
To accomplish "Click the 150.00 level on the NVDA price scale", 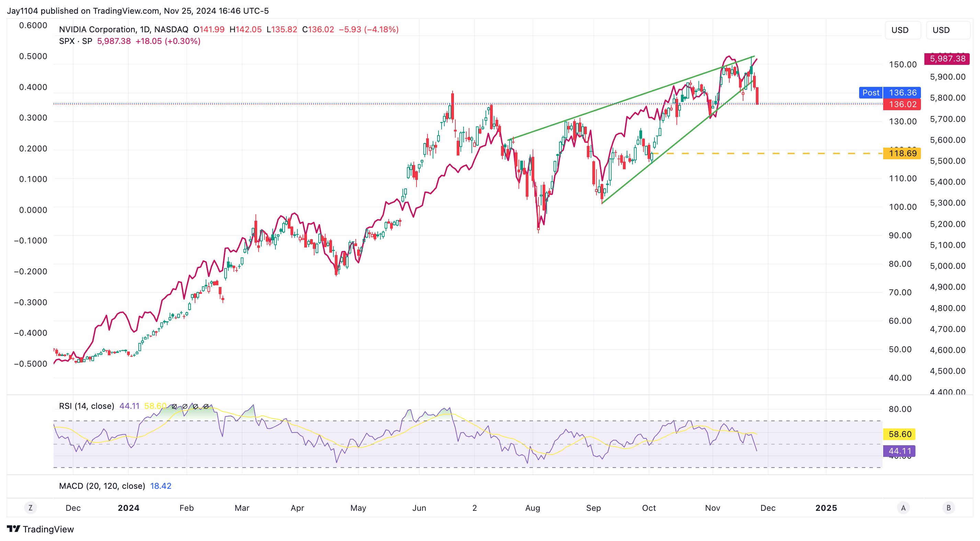I will tap(902, 64).
